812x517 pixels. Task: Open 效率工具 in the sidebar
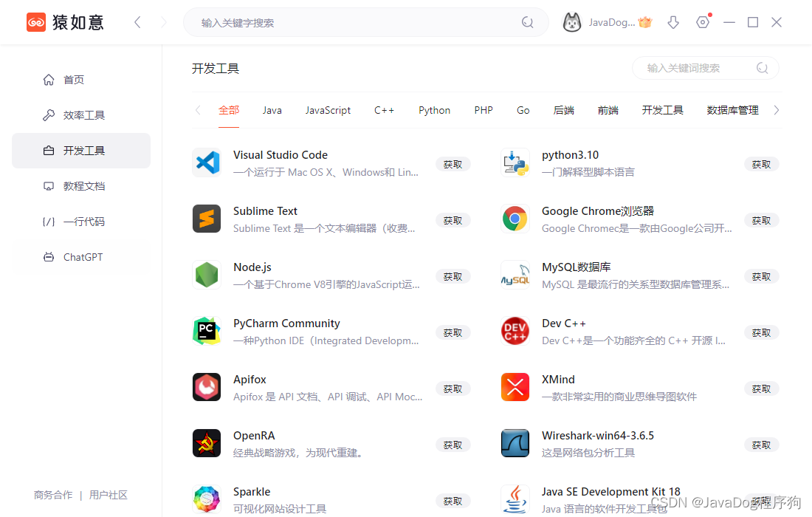[x=81, y=115]
